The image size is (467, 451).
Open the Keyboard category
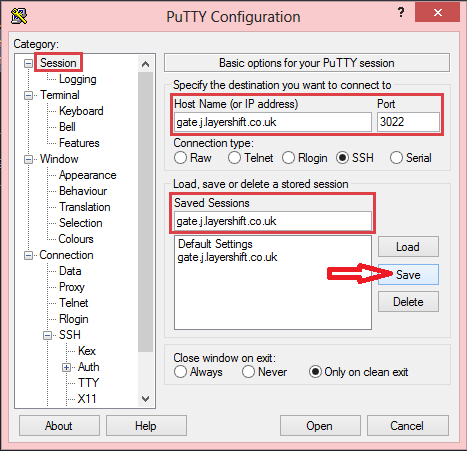click(81, 111)
